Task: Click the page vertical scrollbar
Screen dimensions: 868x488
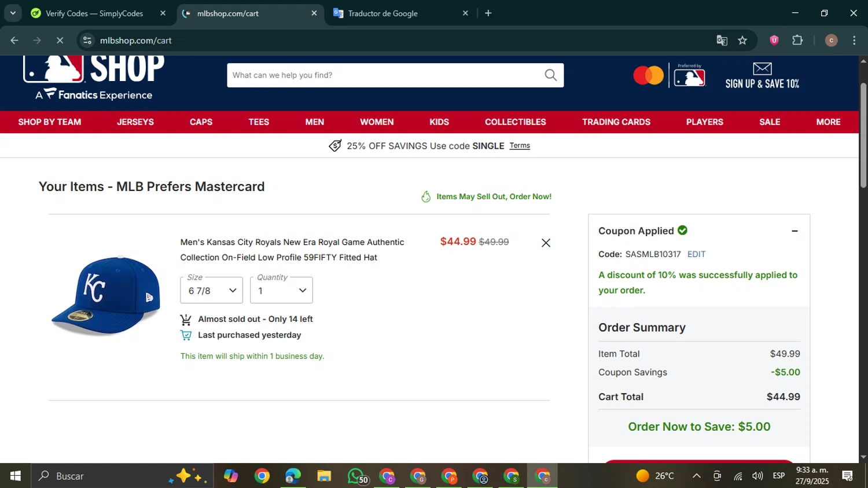Action: point(863,135)
